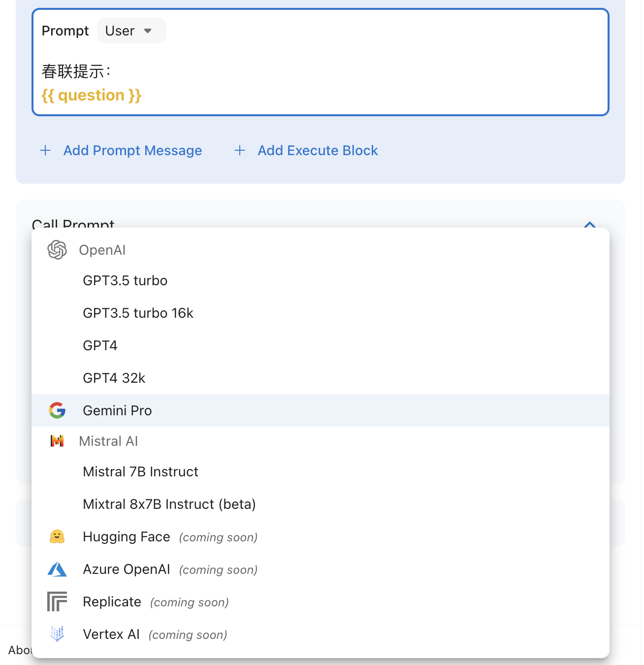Click the plus icon for Add Execute Block
Screen dimensions: 644x665
click(240, 150)
